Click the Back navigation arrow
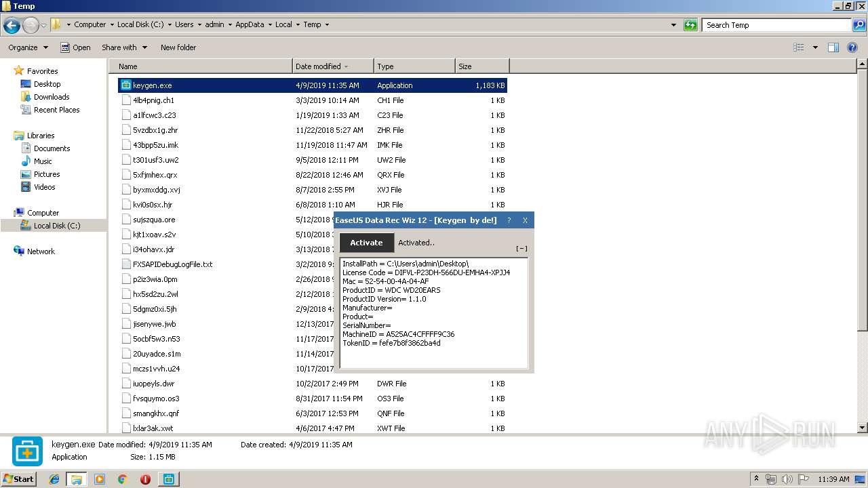The image size is (868, 488). pyautogui.click(x=12, y=26)
